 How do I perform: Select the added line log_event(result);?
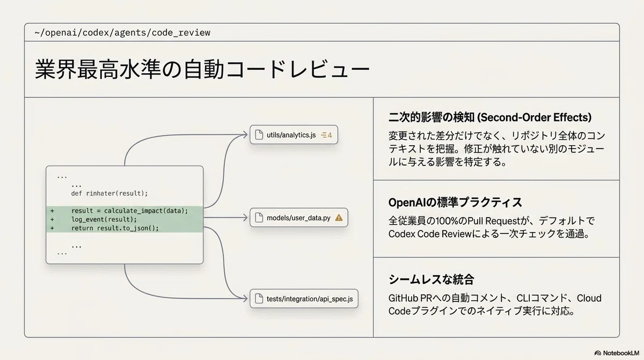coord(104,219)
